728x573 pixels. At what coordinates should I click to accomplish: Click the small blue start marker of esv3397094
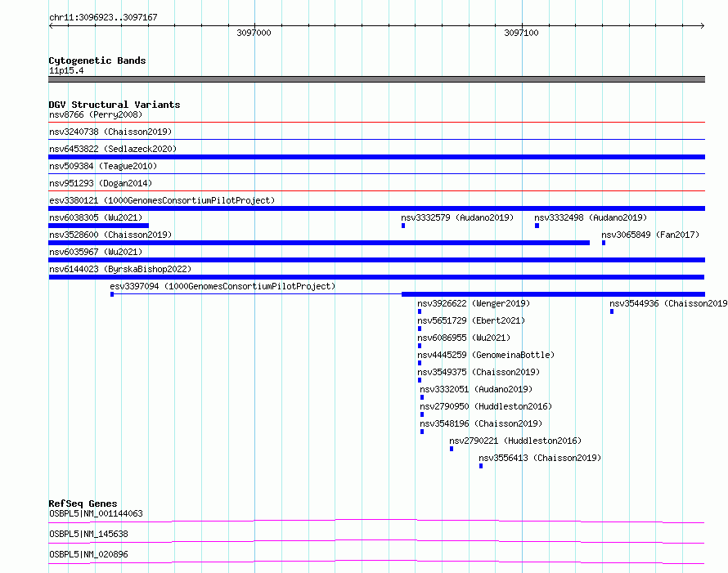click(112, 294)
